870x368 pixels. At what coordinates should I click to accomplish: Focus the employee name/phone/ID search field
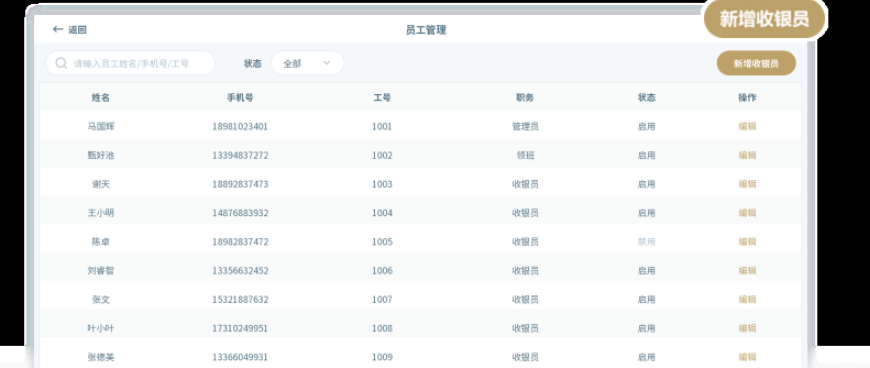[x=130, y=63]
